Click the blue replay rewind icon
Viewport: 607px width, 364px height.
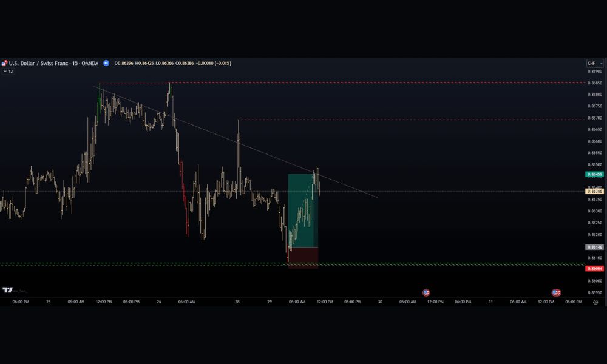(106, 63)
